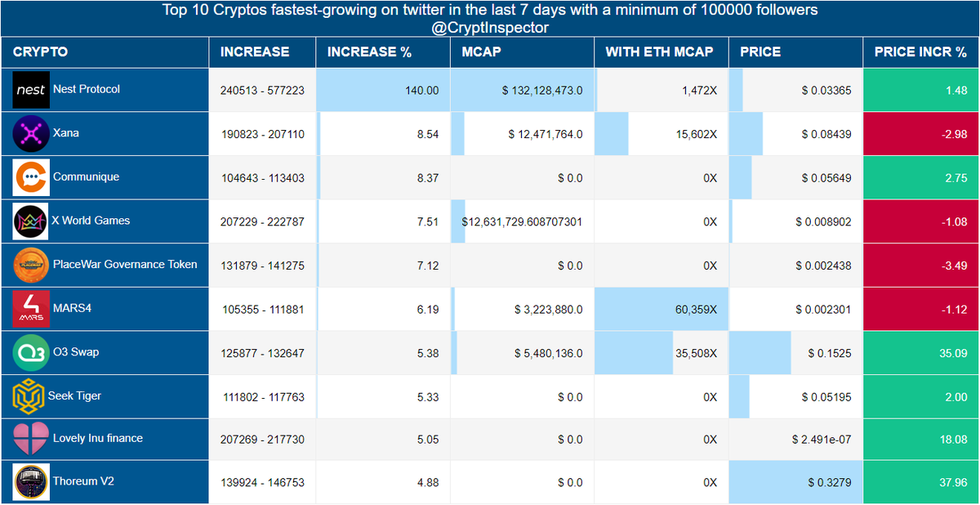Click the Thoreum V2 logo icon
Screen dimensions: 980x505
pos(31,482)
